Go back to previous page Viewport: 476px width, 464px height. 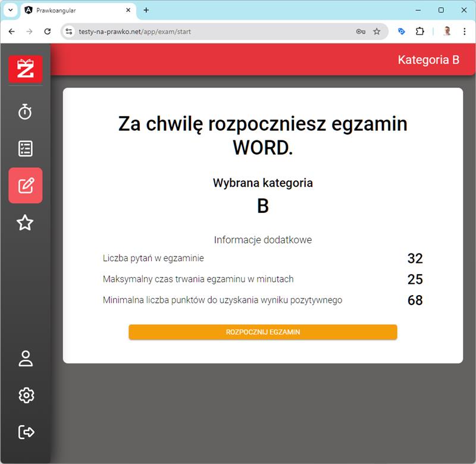coord(12,32)
